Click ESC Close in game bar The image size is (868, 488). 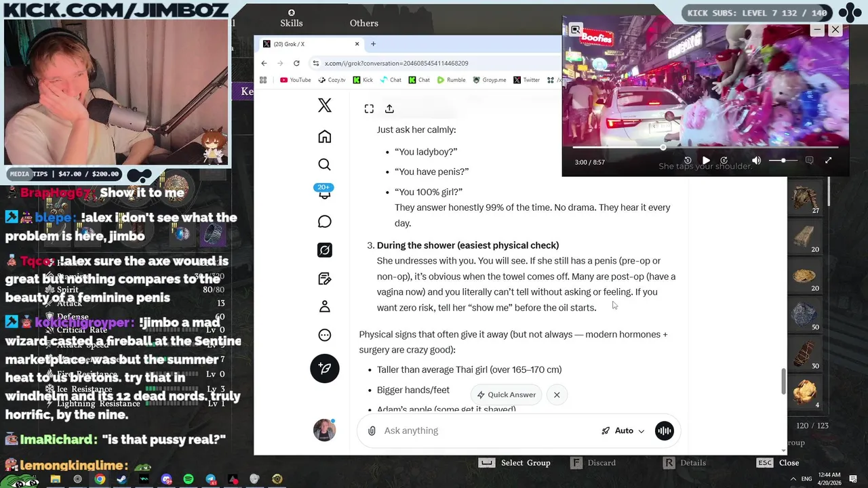[x=778, y=463]
